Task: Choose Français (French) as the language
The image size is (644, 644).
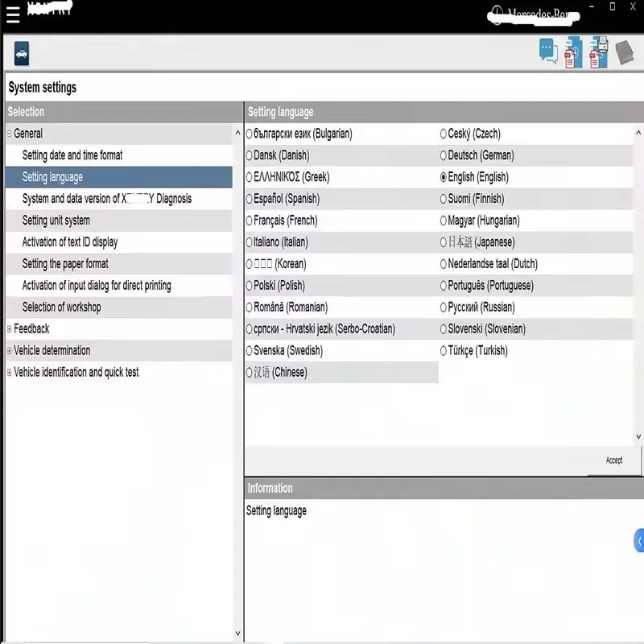Action: click(x=250, y=220)
